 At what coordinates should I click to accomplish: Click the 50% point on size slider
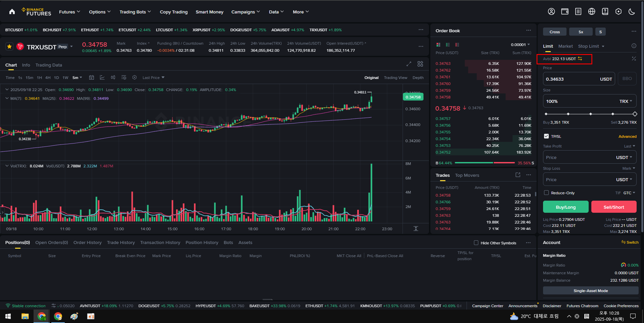point(590,114)
